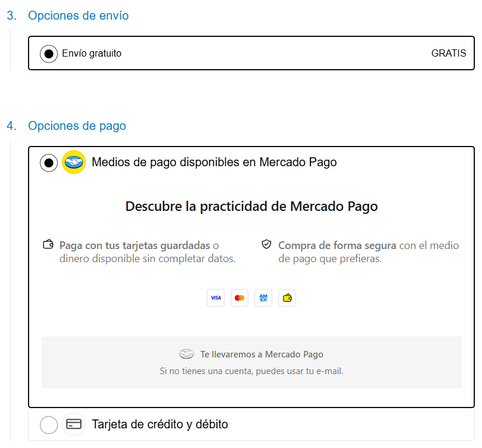Screen dimensions: 482x448
Task: Choose the Tarjeta de crédito y débito radio
Action: pos(49,425)
